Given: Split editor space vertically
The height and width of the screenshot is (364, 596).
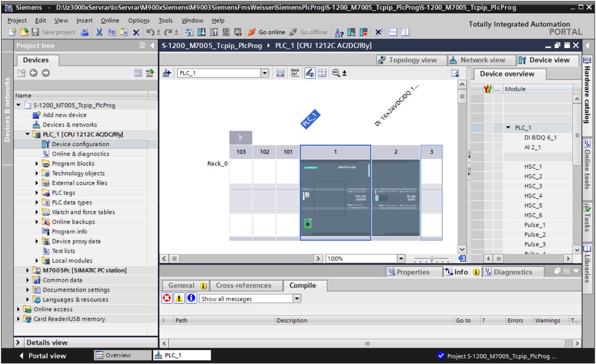Looking at the screenshot, I should coord(405,32).
